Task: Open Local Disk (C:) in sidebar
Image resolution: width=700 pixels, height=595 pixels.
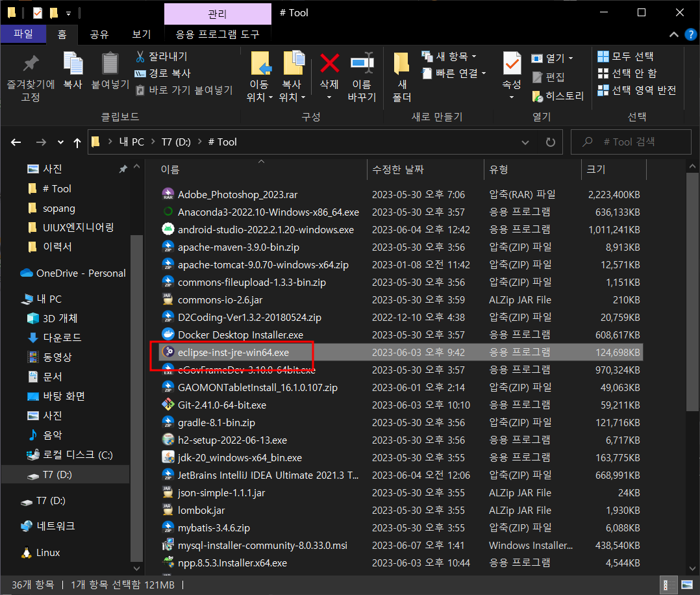Action: (x=69, y=455)
